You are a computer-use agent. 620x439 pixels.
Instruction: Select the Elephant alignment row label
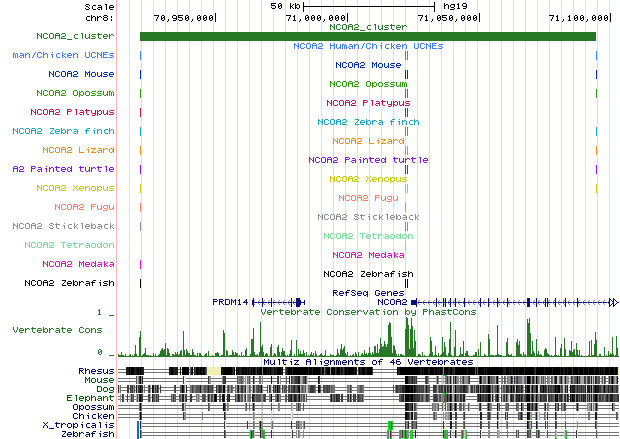pyautogui.click(x=93, y=398)
